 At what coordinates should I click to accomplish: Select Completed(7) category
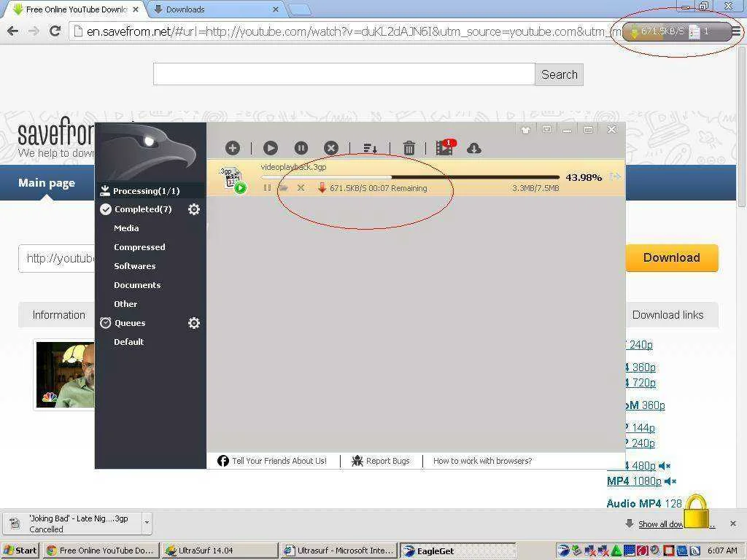click(143, 209)
